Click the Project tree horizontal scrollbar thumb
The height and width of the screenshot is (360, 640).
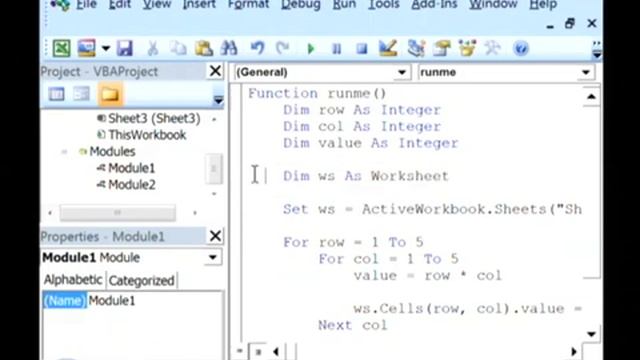click(x=118, y=213)
